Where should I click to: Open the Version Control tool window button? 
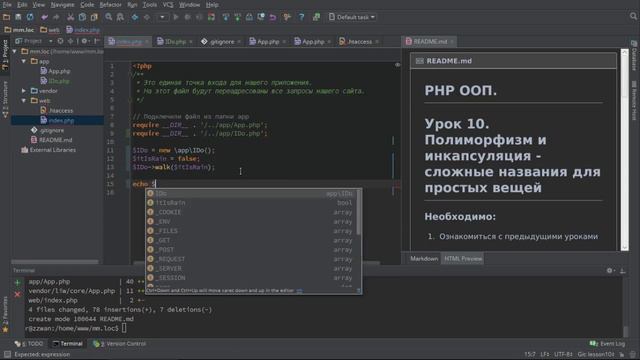[x=120, y=344]
